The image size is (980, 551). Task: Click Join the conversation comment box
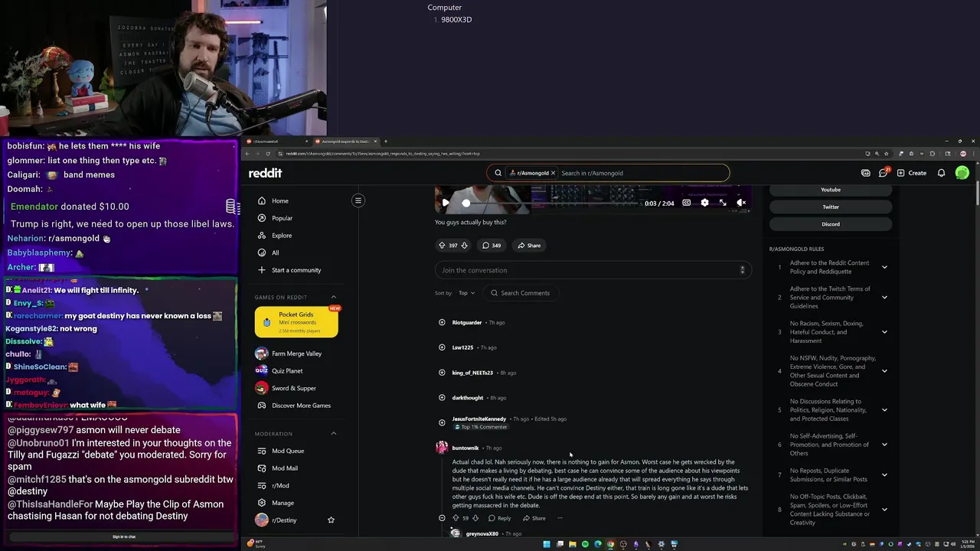tap(593, 270)
